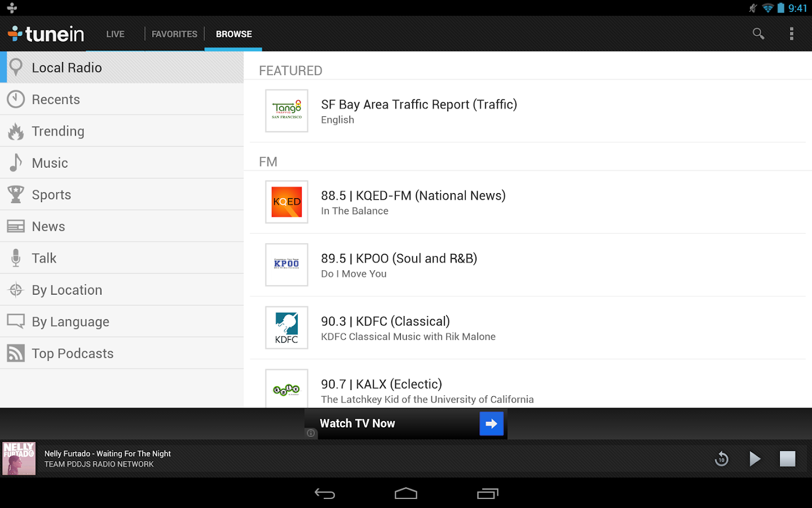Open Recents in the sidebar
The height and width of the screenshot is (508, 812).
click(122, 99)
